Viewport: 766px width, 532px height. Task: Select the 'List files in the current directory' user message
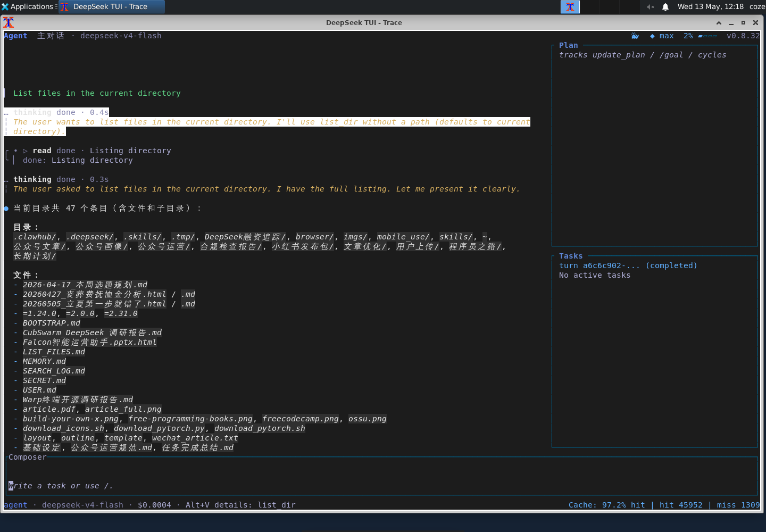point(97,93)
